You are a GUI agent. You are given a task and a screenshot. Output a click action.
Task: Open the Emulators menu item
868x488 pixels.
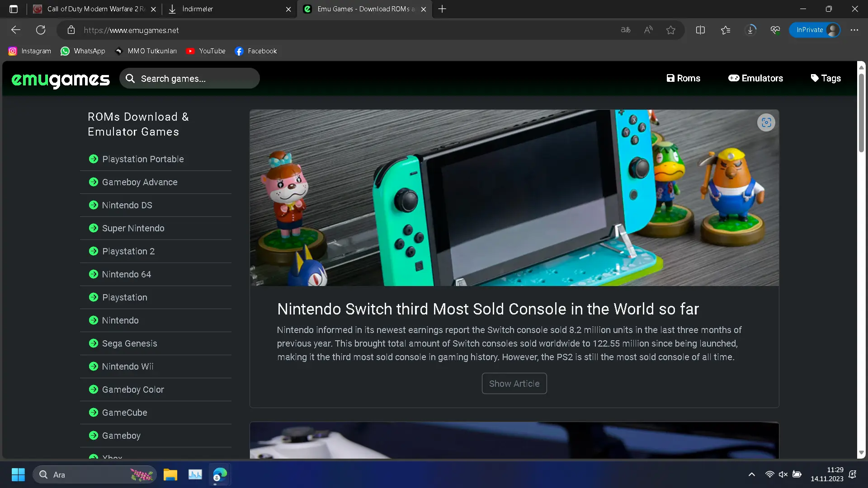point(755,79)
